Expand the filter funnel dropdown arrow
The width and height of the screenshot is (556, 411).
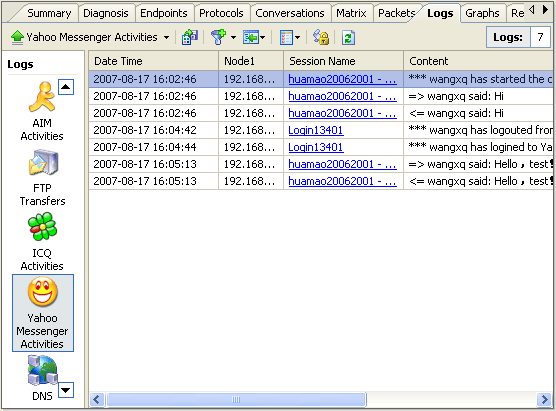pos(233,38)
